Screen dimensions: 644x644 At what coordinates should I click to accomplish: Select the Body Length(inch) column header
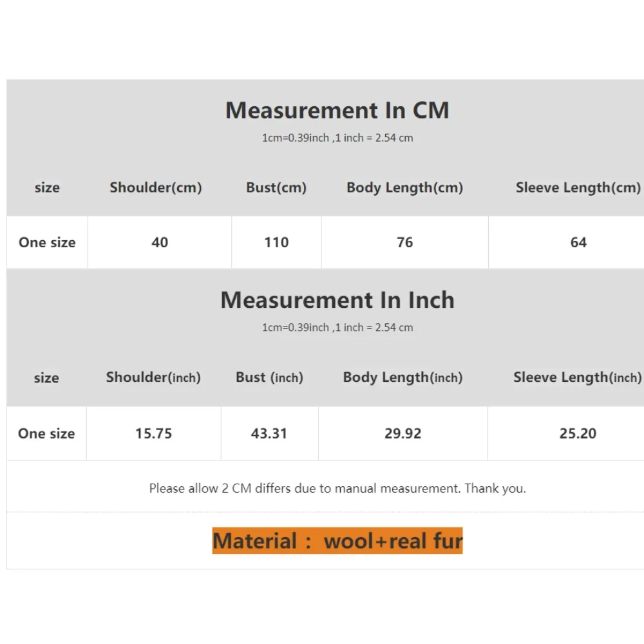pos(402,378)
